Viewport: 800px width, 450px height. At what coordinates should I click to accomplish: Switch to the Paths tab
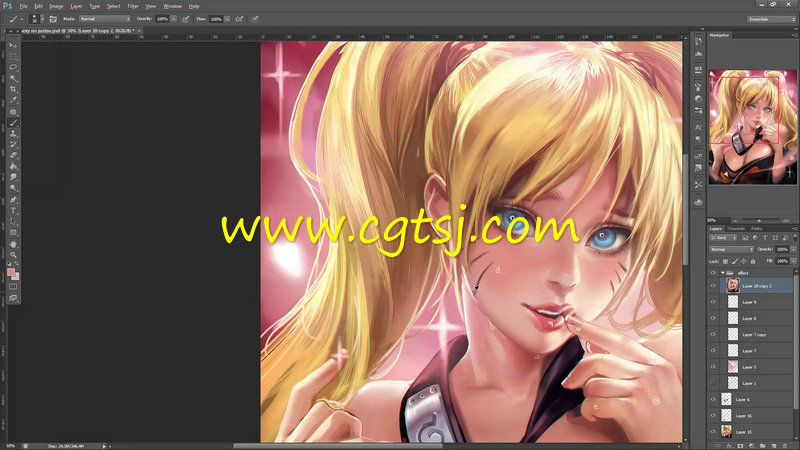757,229
